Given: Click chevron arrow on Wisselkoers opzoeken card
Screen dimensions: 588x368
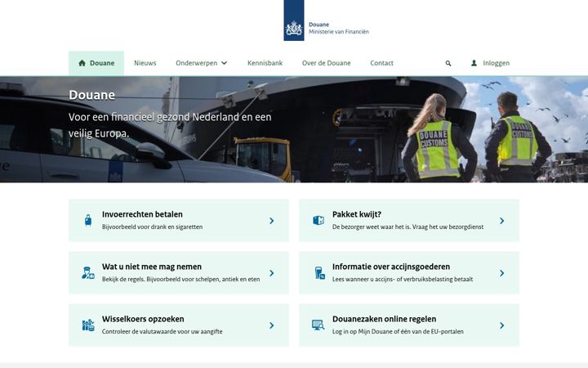Looking at the screenshot, I should [271, 325].
